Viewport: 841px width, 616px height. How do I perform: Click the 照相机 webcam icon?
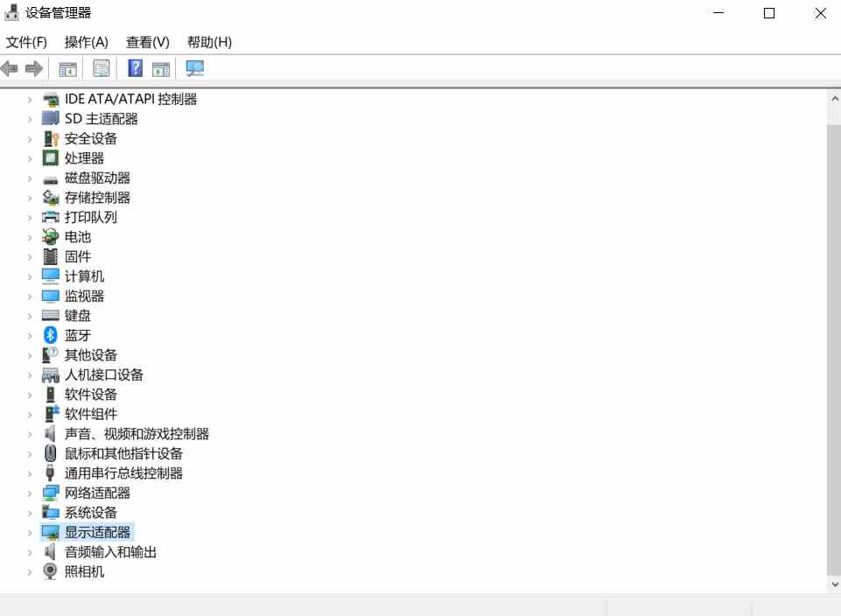tap(51, 571)
